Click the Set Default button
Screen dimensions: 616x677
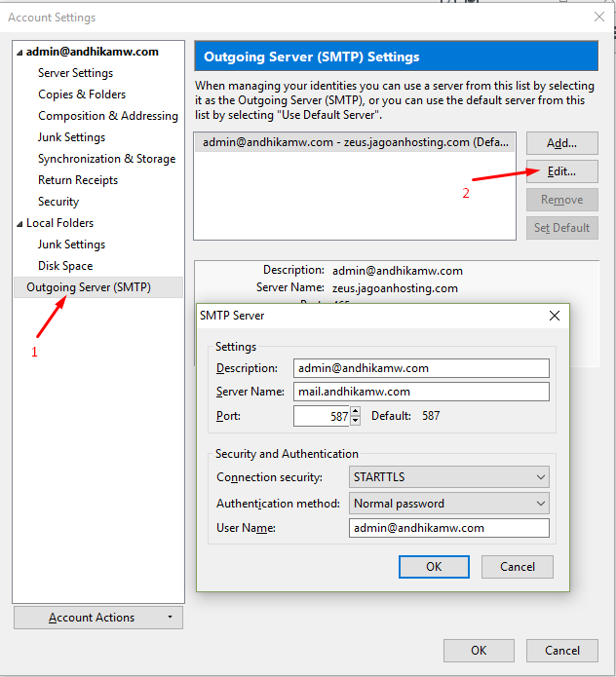[x=562, y=228]
